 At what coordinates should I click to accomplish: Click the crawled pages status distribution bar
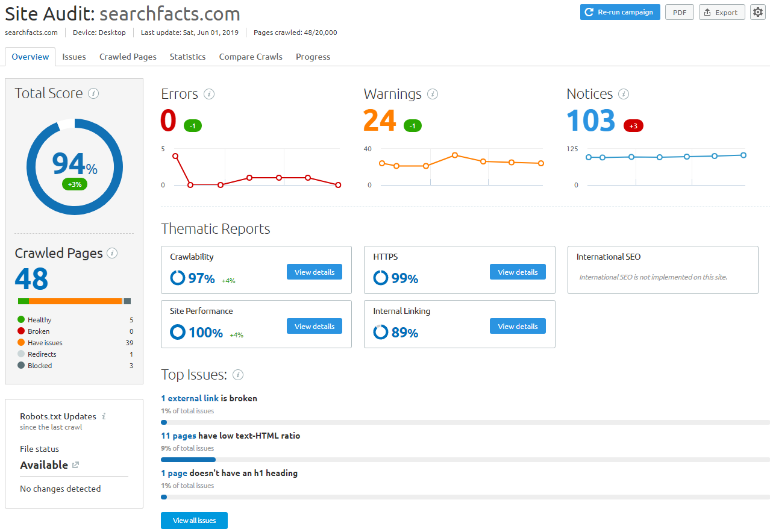pyautogui.click(x=74, y=301)
